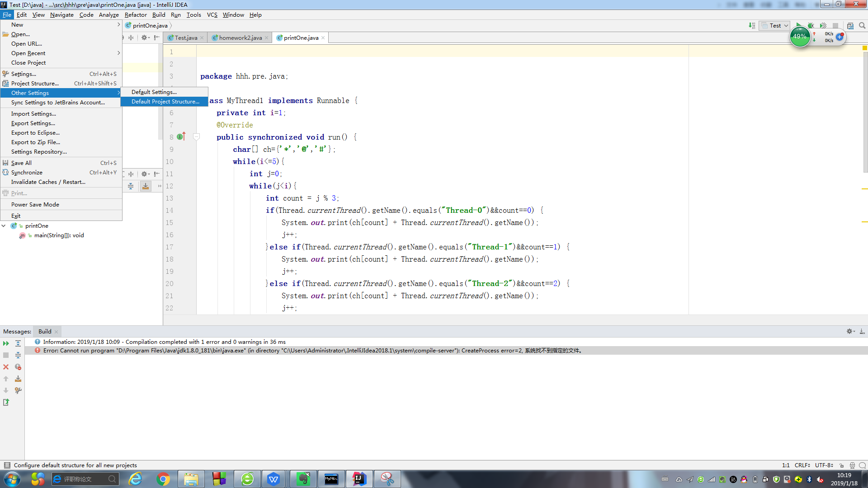Click Expand All icon in Messages panel

pyautogui.click(x=18, y=343)
